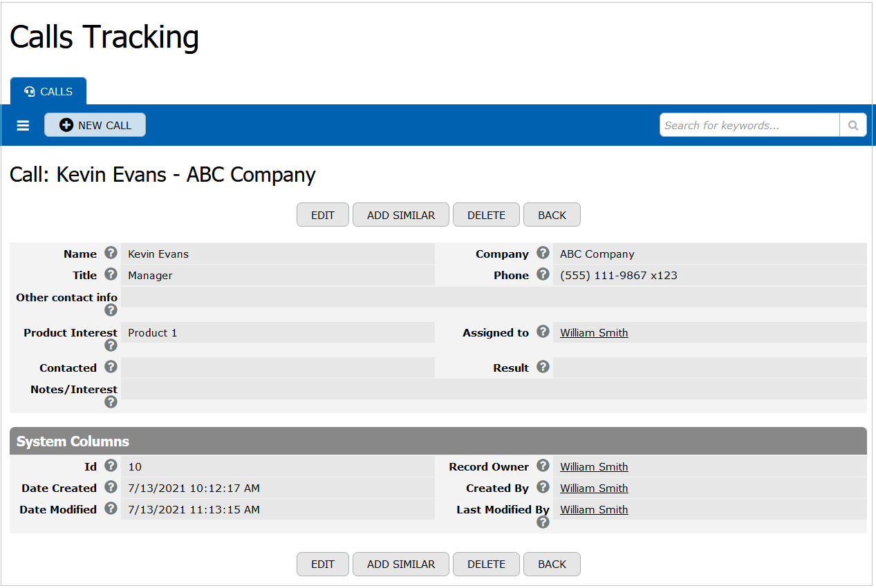Switch to the Calls tab

(48, 91)
